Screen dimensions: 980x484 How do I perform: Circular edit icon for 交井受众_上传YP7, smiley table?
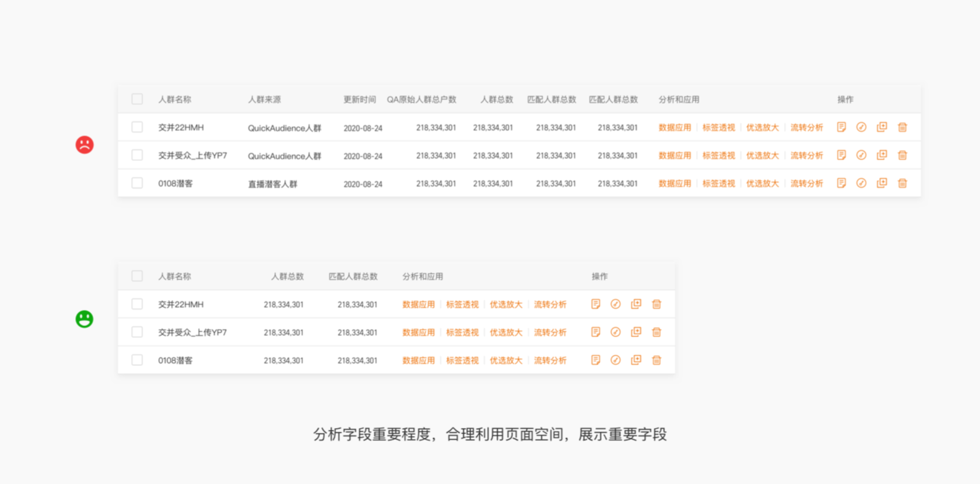point(615,332)
